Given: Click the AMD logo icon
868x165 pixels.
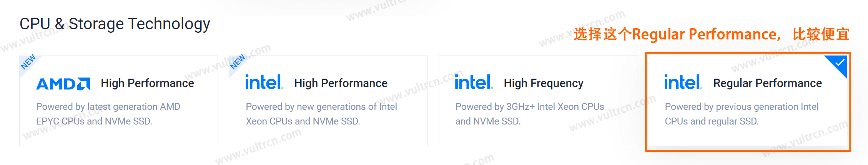Looking at the screenshot, I should [63, 84].
